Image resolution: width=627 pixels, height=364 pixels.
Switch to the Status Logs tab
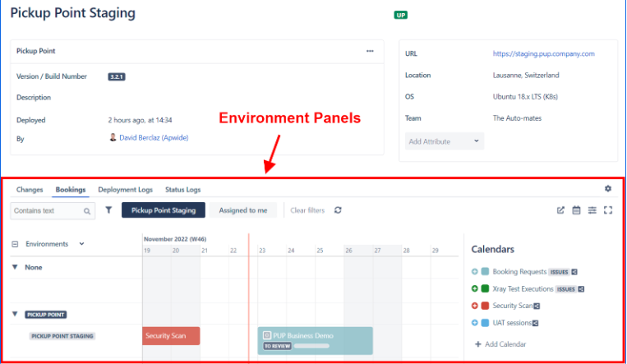182,190
